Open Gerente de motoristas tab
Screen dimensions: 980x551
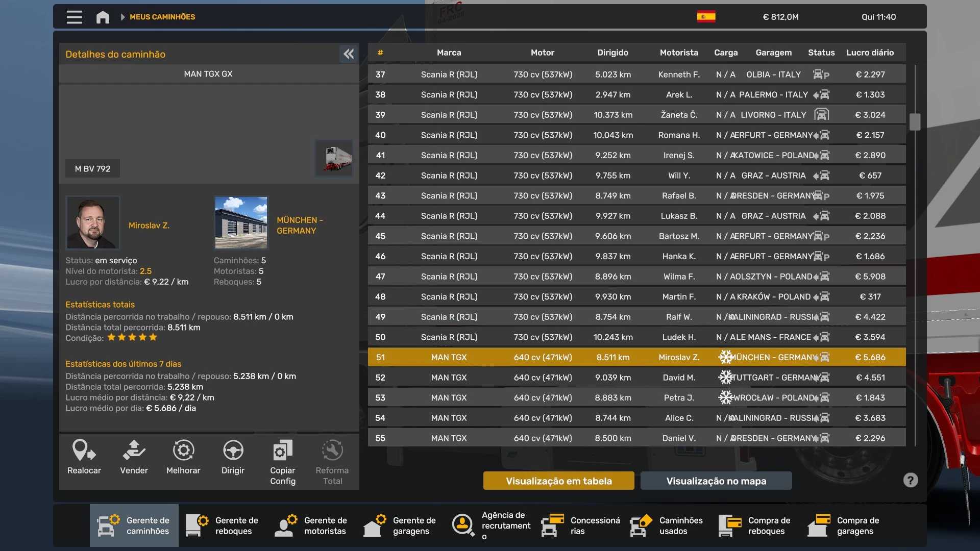coord(311,525)
